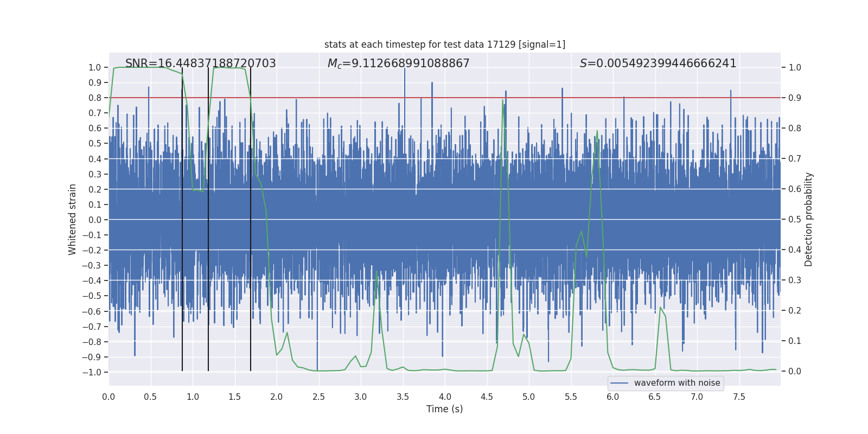Click Whitened strain tick label −1.0
The height and width of the screenshot is (434, 868).
(x=92, y=372)
